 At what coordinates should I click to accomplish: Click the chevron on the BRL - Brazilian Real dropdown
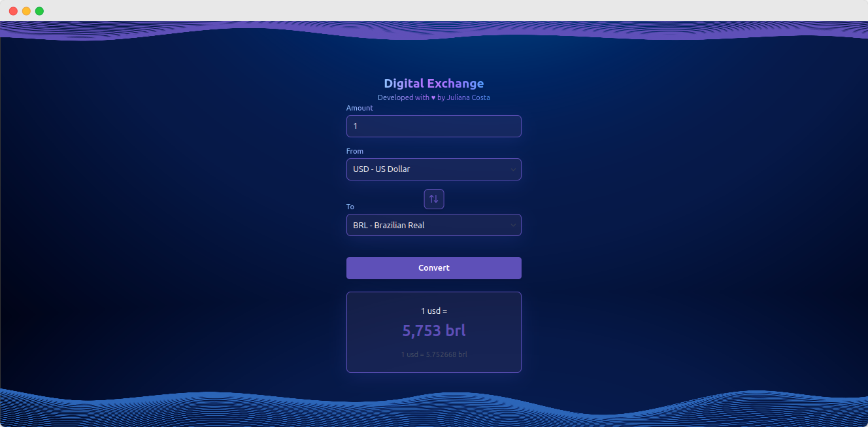pos(512,225)
